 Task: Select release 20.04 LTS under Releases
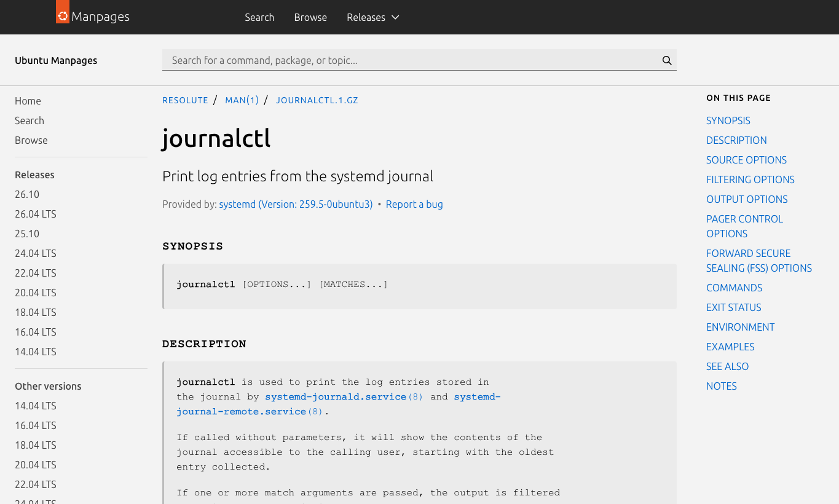pos(36,293)
